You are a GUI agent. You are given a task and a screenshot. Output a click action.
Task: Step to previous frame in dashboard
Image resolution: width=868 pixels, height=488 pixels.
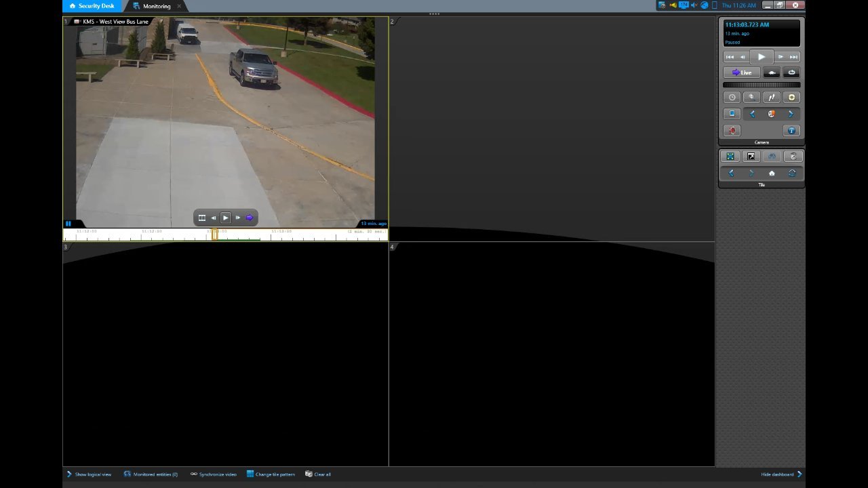tap(743, 57)
